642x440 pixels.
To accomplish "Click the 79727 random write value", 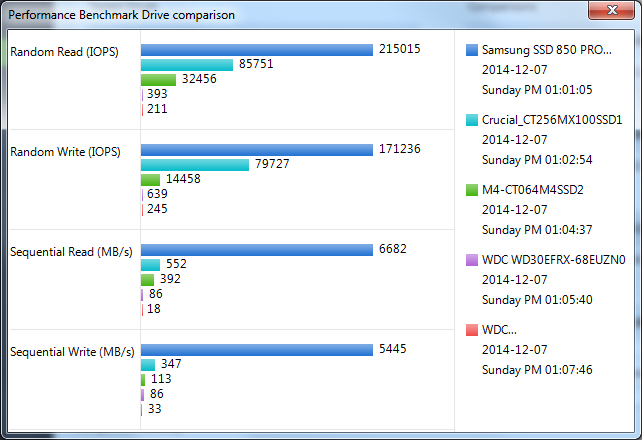I will click(272, 164).
